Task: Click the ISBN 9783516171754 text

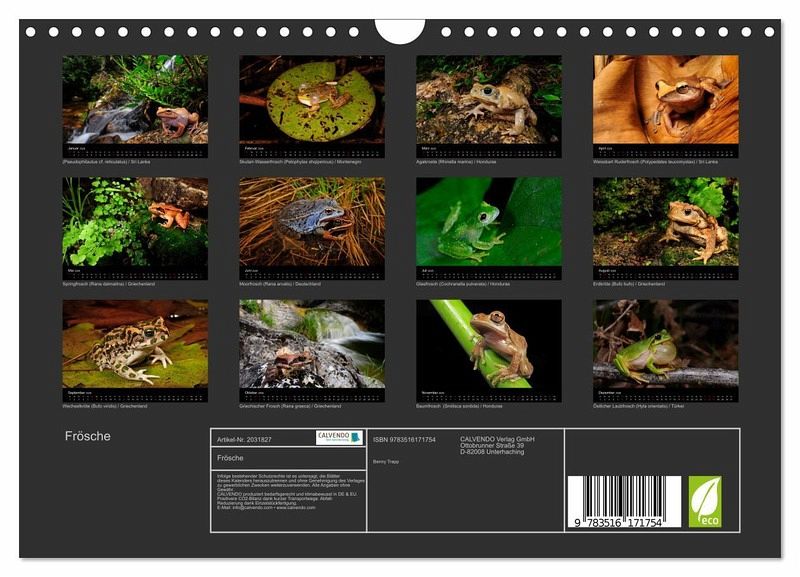Action: (x=404, y=439)
